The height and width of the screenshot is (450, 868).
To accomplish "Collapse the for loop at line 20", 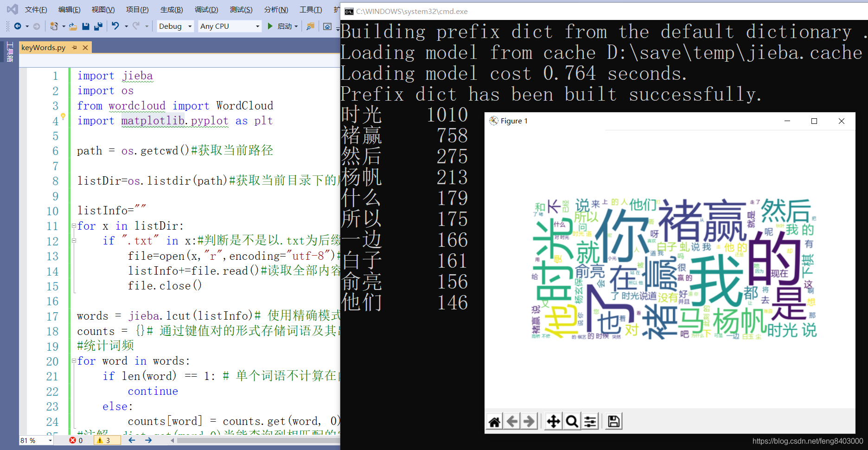I will click(x=74, y=361).
